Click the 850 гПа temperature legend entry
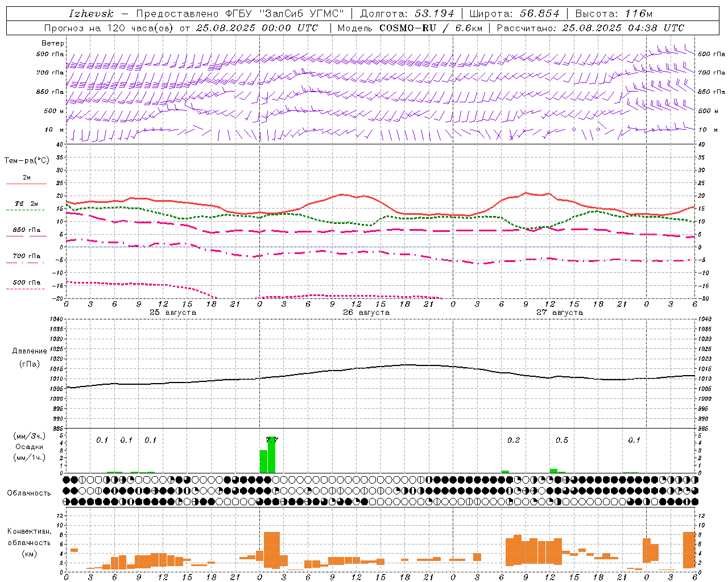This screenshot has height=582, width=728. [27, 230]
